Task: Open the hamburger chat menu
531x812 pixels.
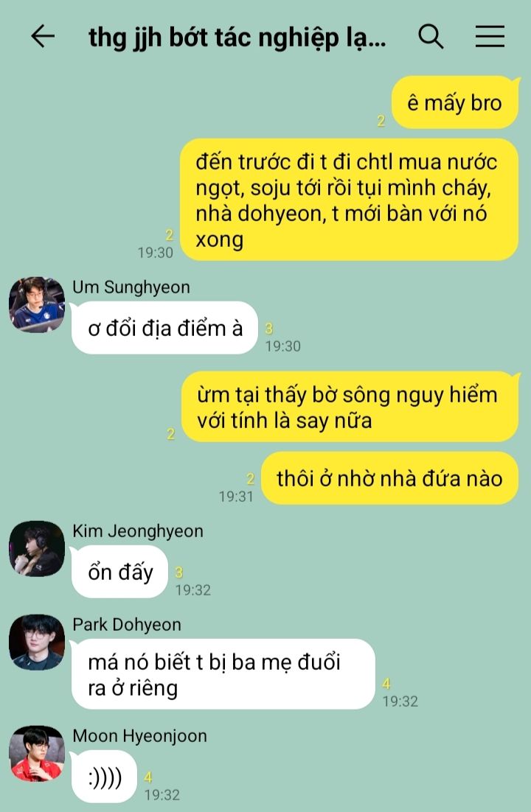Action: coord(490,36)
